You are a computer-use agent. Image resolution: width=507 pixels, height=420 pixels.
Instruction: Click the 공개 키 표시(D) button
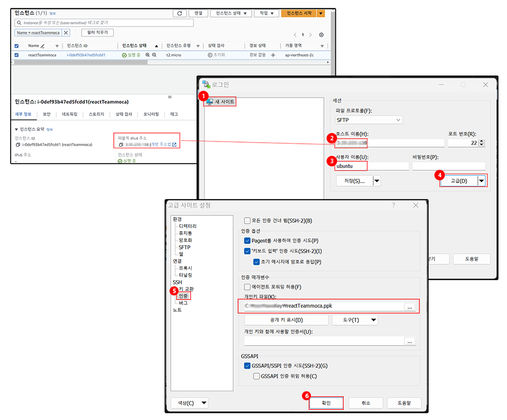[x=287, y=320]
